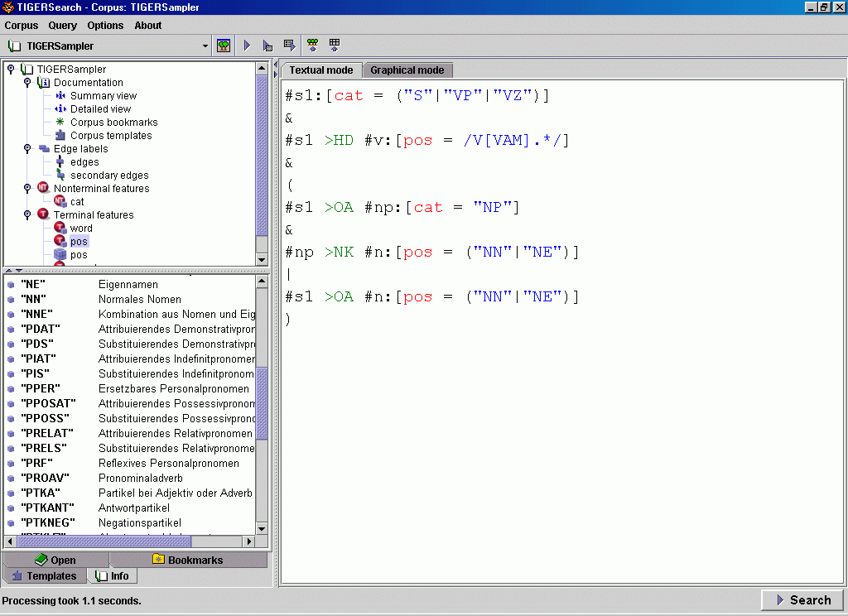Open the Options menu
The image size is (848, 616).
105,26
